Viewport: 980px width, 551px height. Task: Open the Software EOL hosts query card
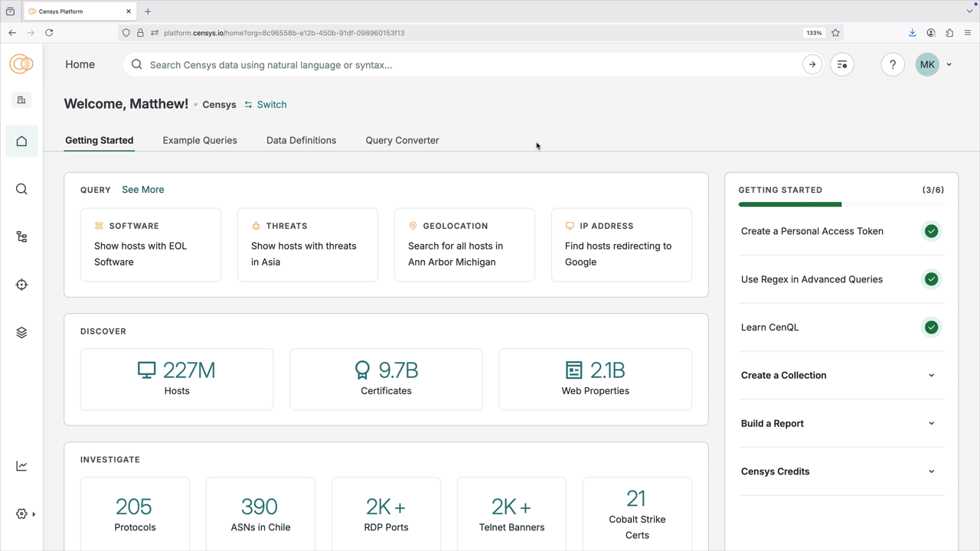[151, 245]
